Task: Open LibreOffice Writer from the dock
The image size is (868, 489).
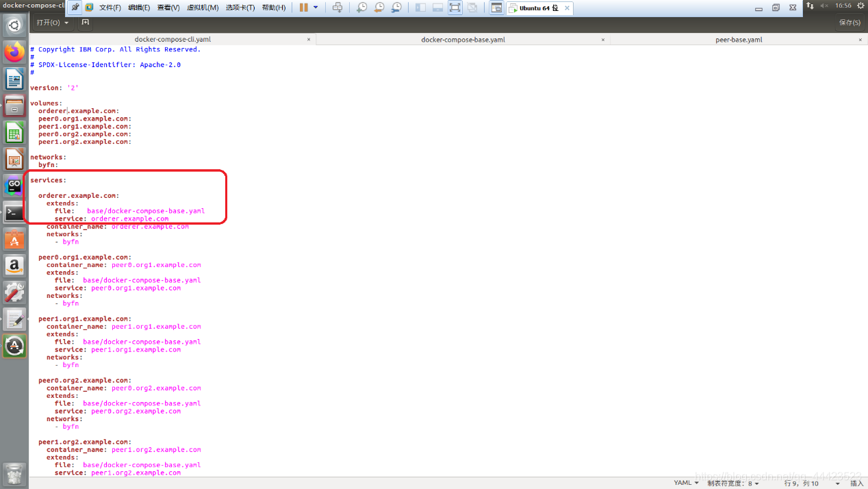Action: tap(14, 79)
